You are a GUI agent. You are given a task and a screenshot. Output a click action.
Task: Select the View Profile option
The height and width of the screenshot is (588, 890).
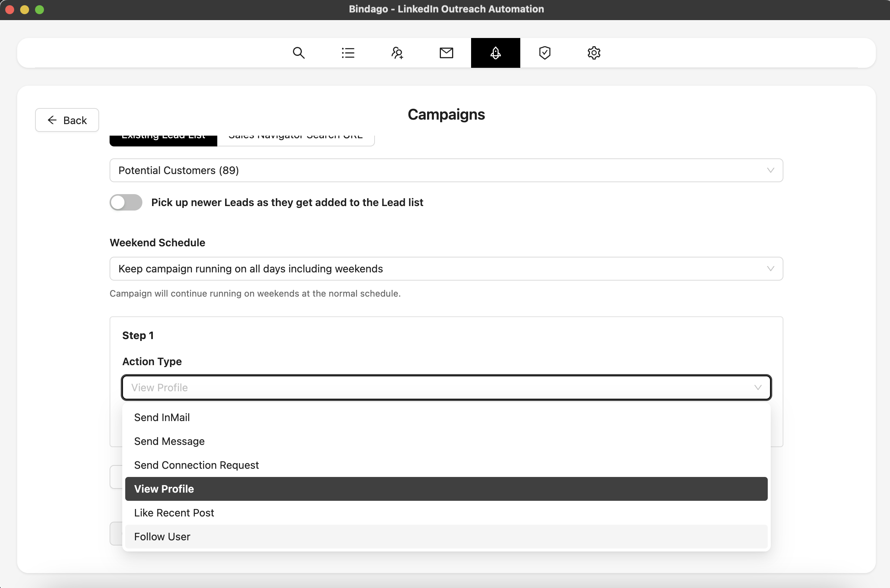click(x=164, y=489)
